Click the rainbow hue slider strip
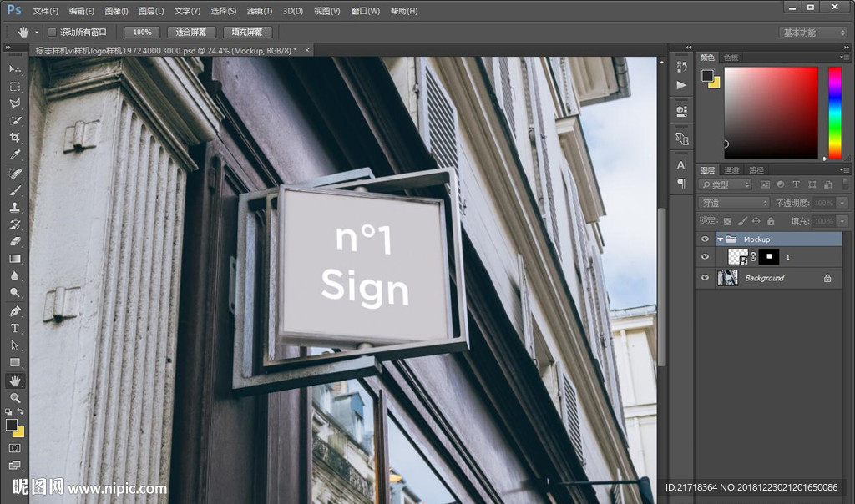The height and width of the screenshot is (504, 855). (835, 113)
